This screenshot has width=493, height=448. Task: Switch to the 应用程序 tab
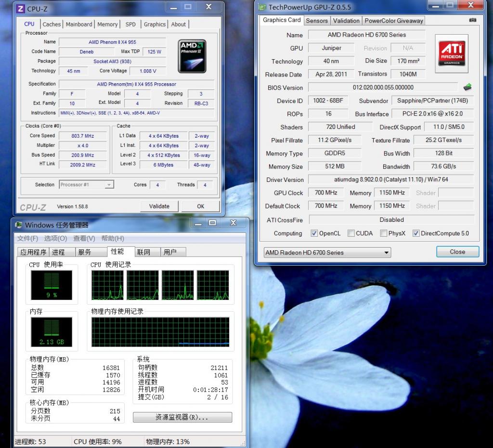33,252
